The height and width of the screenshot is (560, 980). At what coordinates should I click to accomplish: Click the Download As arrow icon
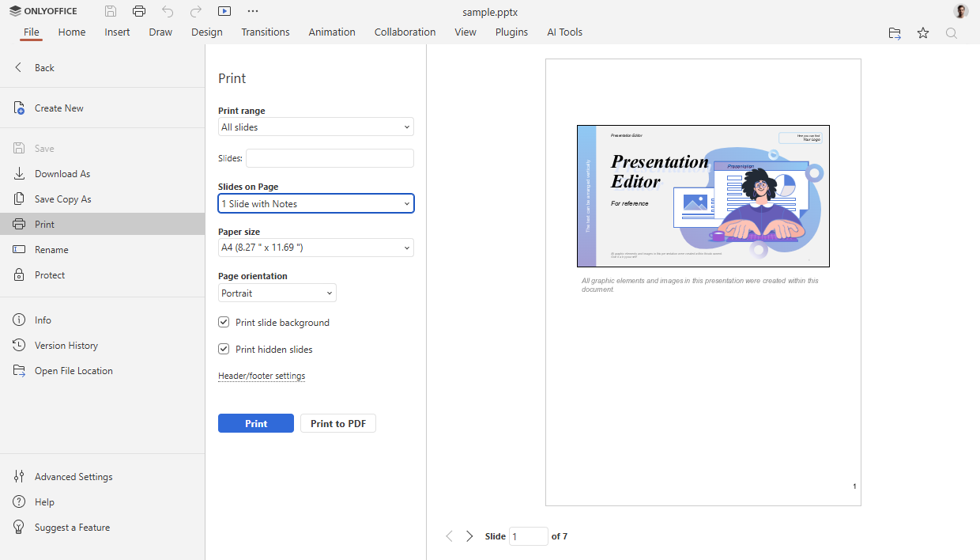19,174
